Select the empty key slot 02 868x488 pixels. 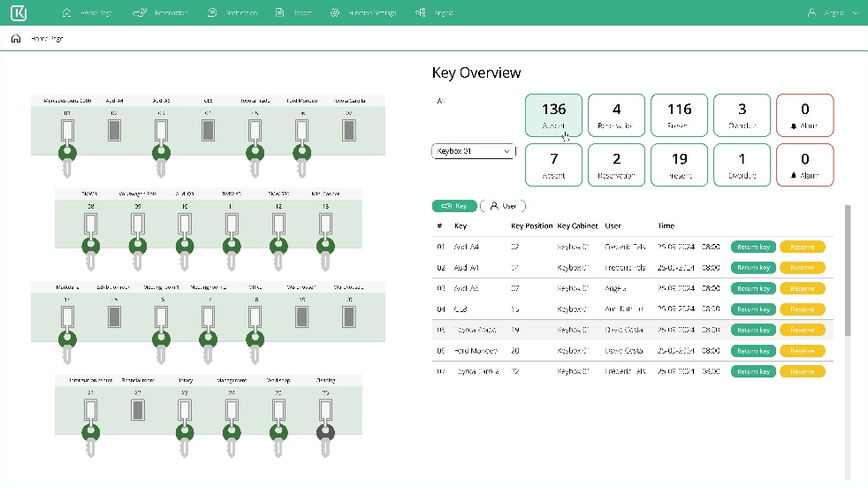pyautogui.click(x=115, y=132)
